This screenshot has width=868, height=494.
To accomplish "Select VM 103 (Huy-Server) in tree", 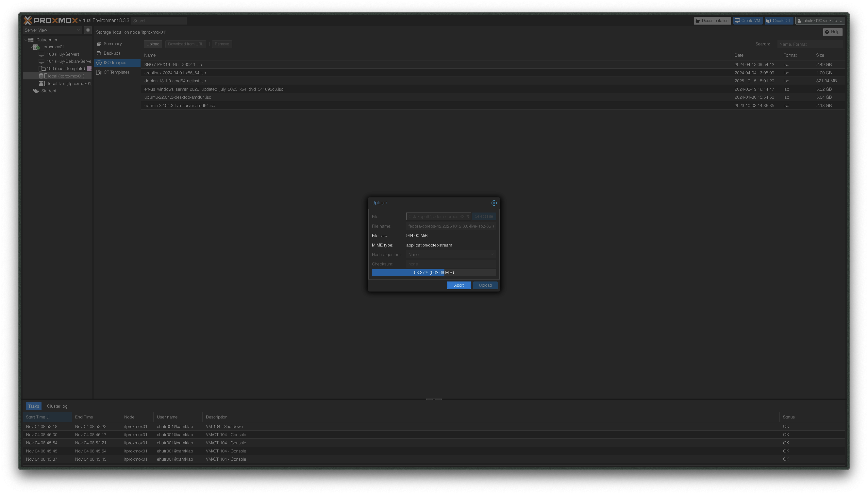I will coord(63,54).
